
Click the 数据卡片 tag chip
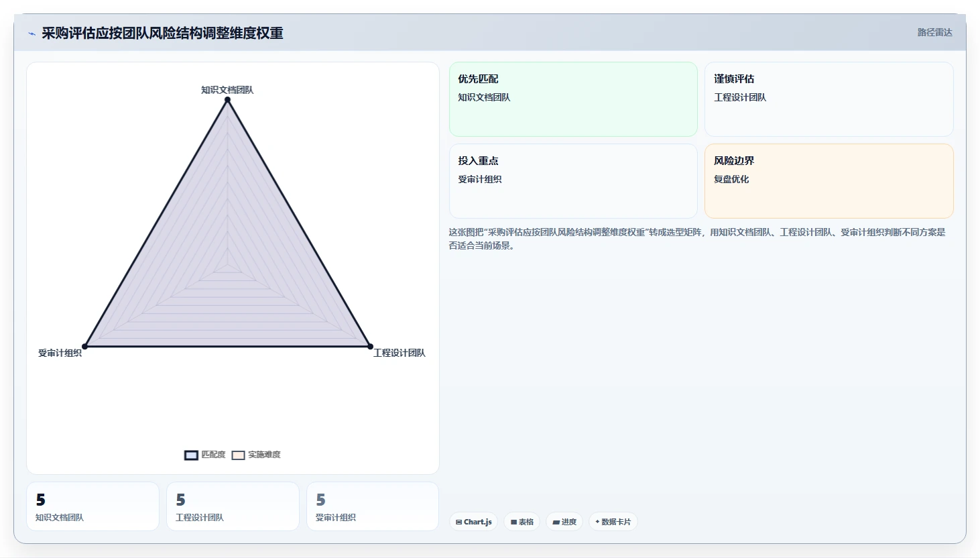(613, 522)
